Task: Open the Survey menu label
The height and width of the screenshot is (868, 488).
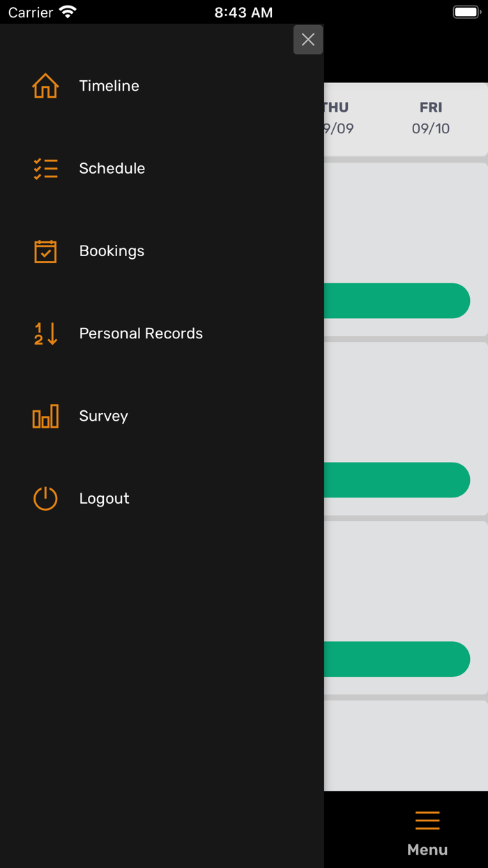Action: click(x=104, y=416)
